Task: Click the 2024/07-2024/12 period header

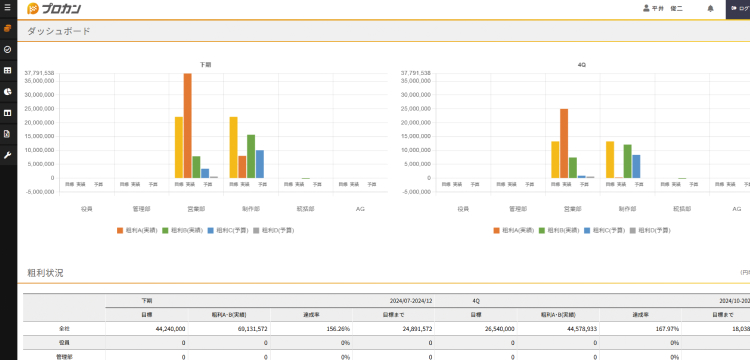Action: [x=411, y=301]
